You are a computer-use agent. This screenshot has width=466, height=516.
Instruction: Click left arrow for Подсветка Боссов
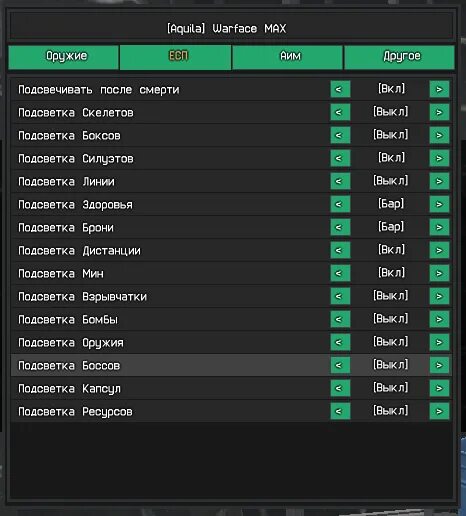[340, 365]
